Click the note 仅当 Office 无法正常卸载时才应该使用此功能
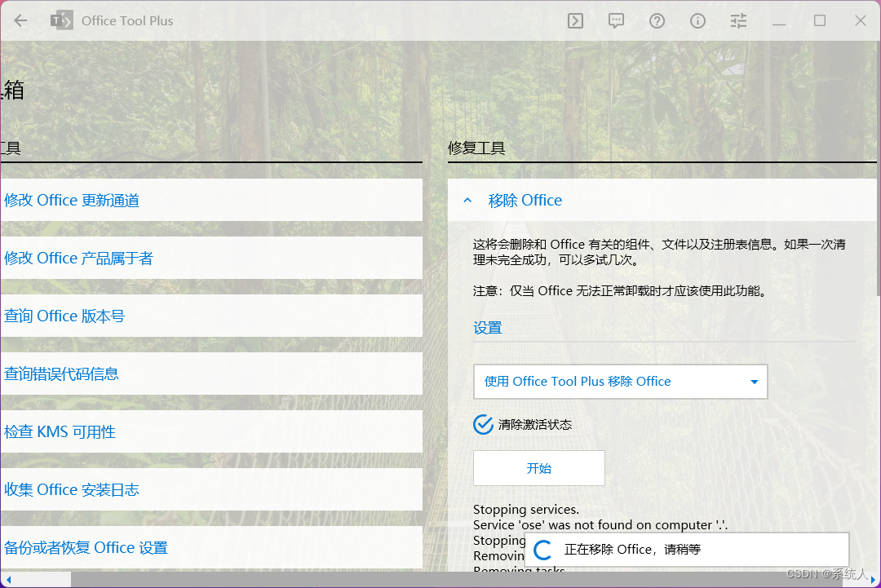881x588 pixels. [x=620, y=291]
